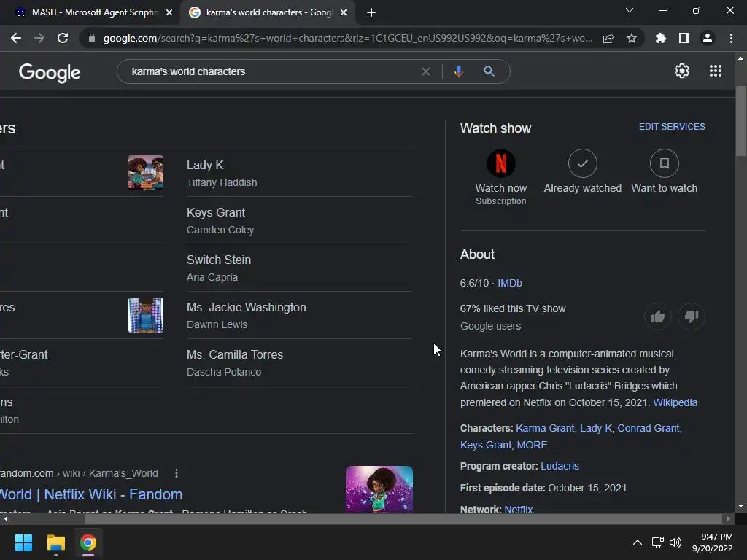Clear the search box text
747x560 pixels.
(426, 71)
